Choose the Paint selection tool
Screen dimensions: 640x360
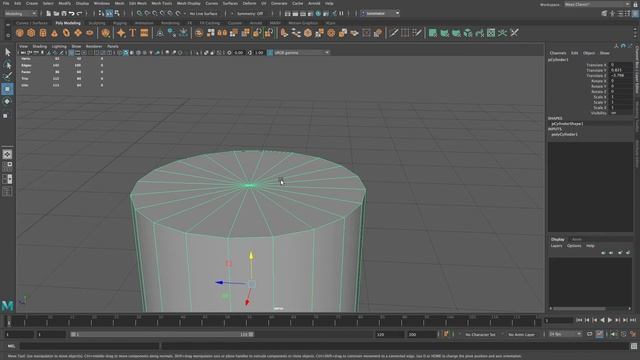pyautogui.click(x=7, y=76)
